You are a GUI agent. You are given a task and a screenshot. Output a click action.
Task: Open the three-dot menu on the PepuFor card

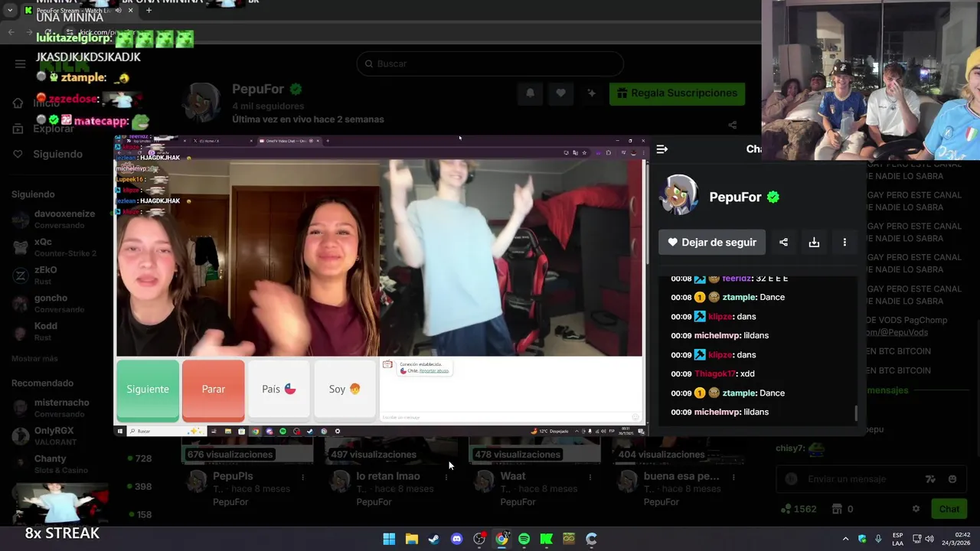click(844, 243)
